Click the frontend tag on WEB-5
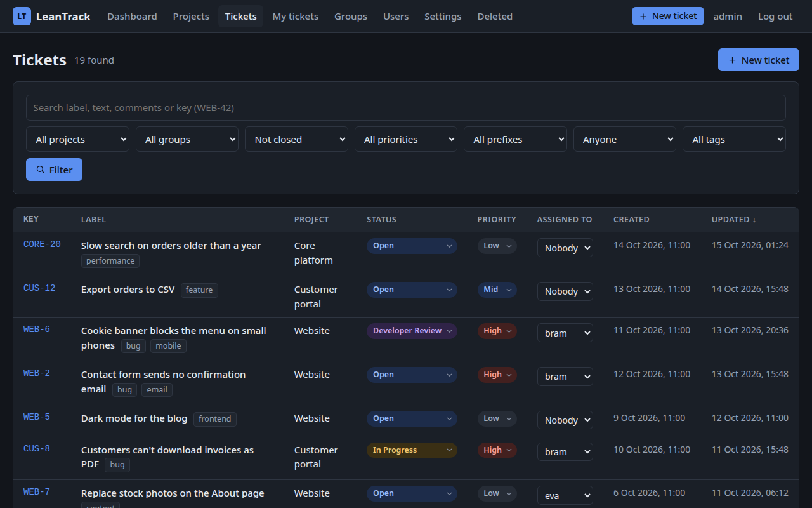Viewport: 812px width, 508px height. pyautogui.click(x=215, y=419)
